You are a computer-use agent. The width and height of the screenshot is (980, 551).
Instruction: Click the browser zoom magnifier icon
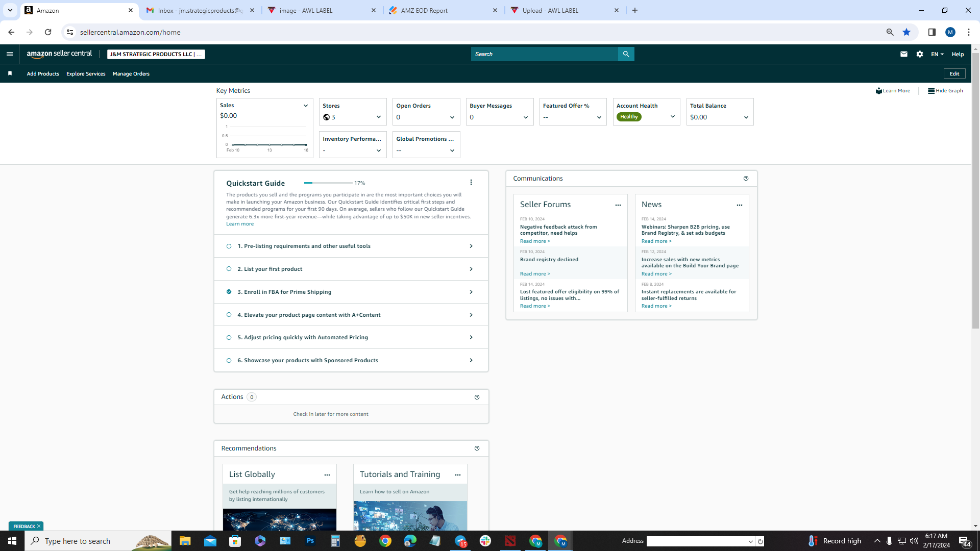(890, 32)
